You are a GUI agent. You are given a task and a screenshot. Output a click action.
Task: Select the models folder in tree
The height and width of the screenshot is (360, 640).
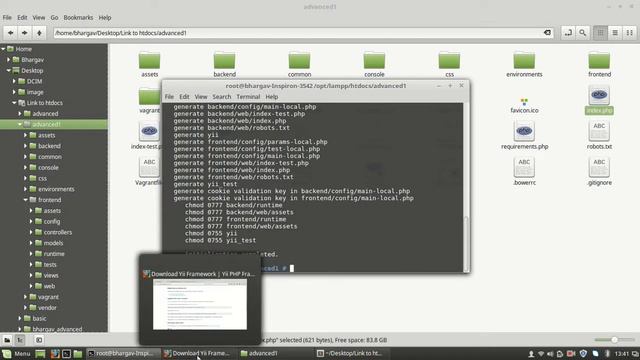pos(53,243)
